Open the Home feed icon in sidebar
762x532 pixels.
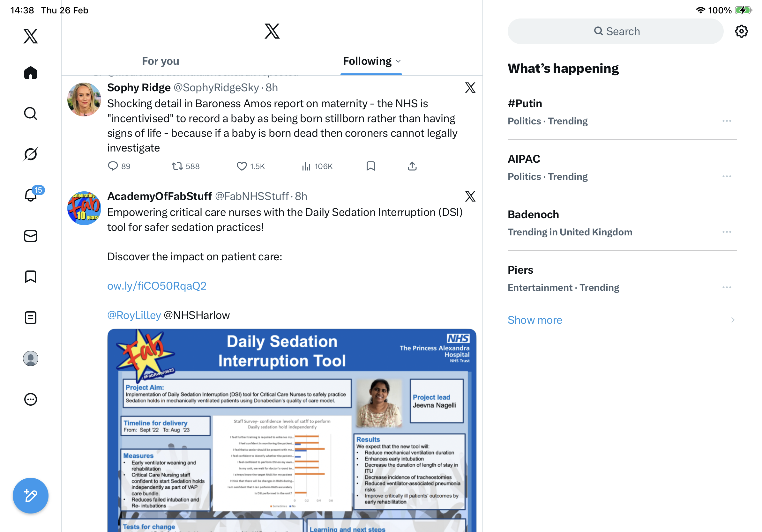31,73
